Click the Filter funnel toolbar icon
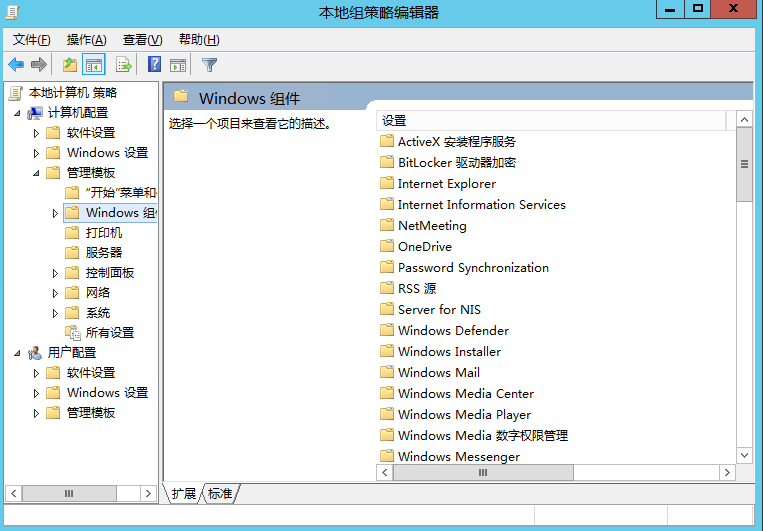763x531 pixels. click(x=209, y=65)
